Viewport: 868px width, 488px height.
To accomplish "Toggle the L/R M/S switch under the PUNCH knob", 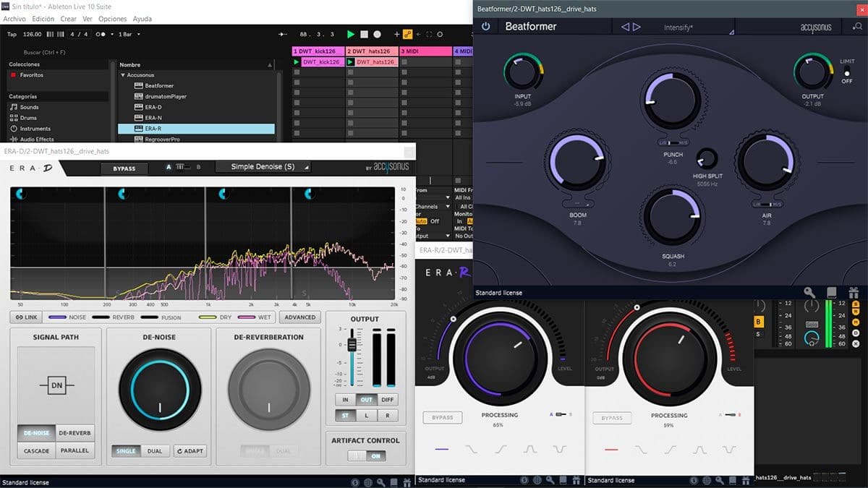I will click(673, 143).
